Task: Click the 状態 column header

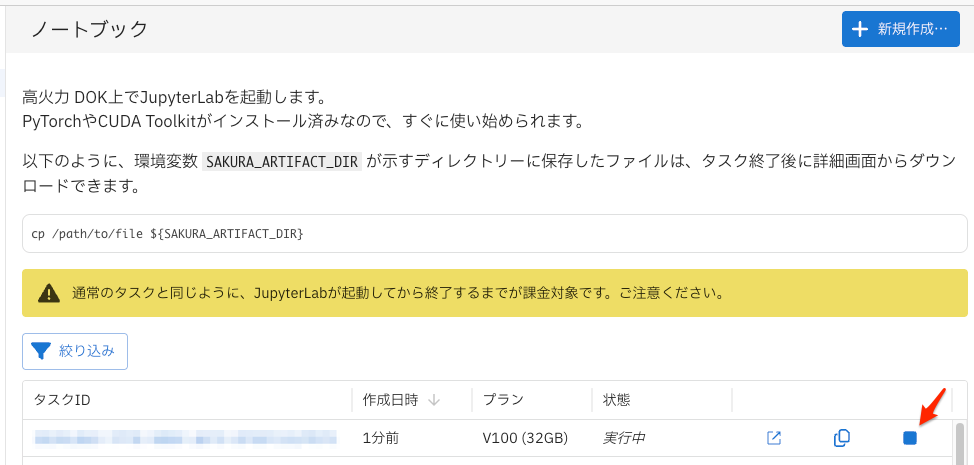Action: pyautogui.click(x=616, y=400)
